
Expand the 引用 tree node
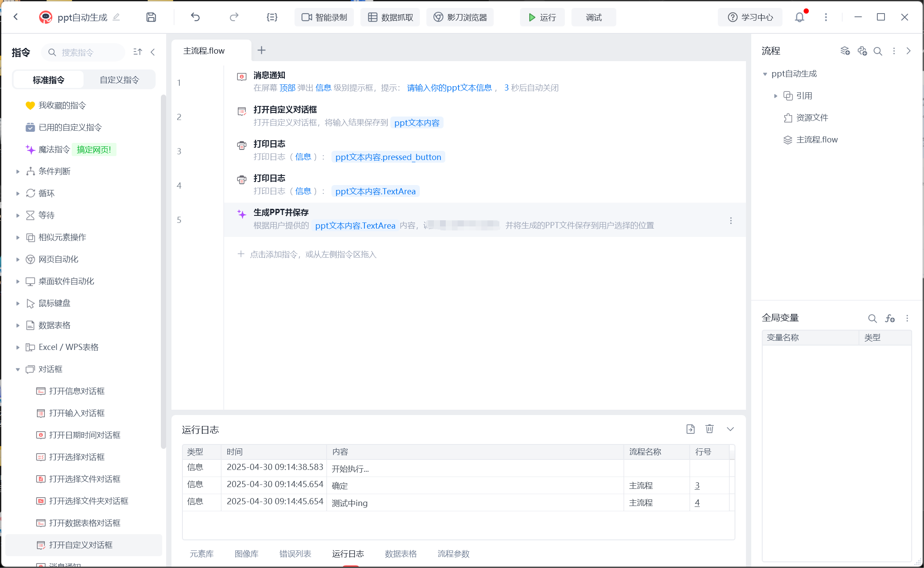point(775,96)
